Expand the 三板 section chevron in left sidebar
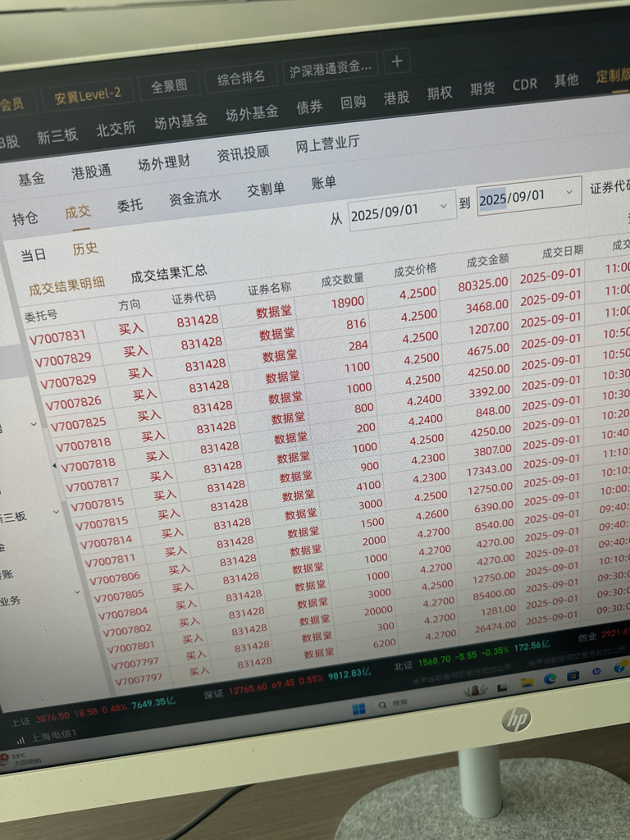Image resolution: width=630 pixels, height=840 pixels. (57, 512)
